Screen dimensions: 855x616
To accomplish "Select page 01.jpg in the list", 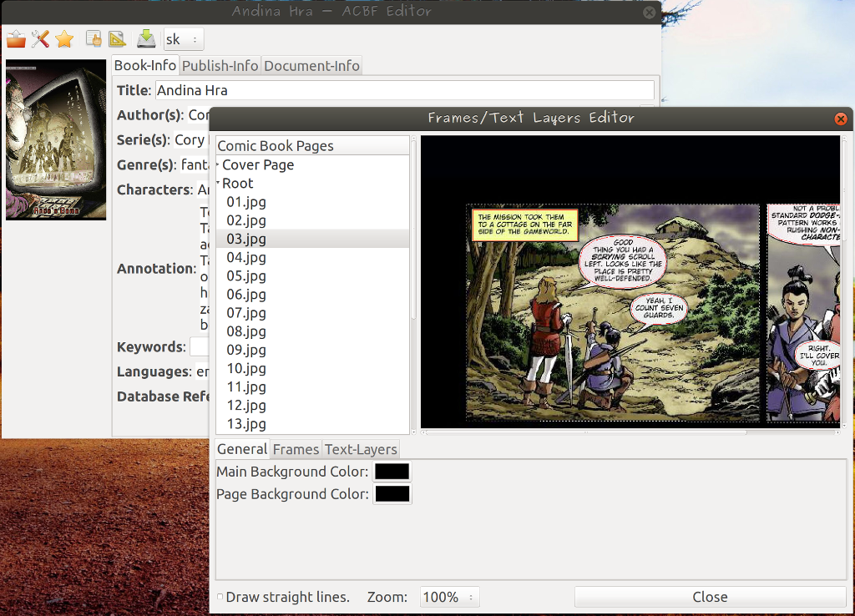I will [246, 202].
